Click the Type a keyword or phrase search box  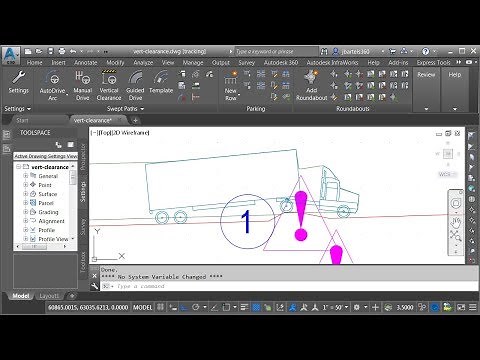coord(277,51)
